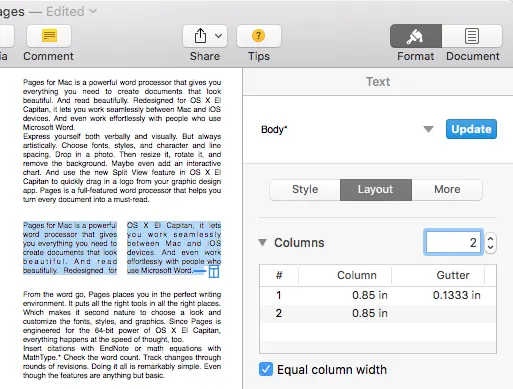Click the column break marker icon in text

coord(214,272)
